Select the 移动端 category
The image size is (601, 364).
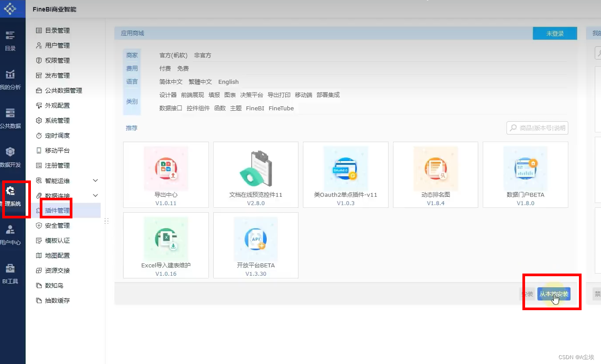point(303,95)
